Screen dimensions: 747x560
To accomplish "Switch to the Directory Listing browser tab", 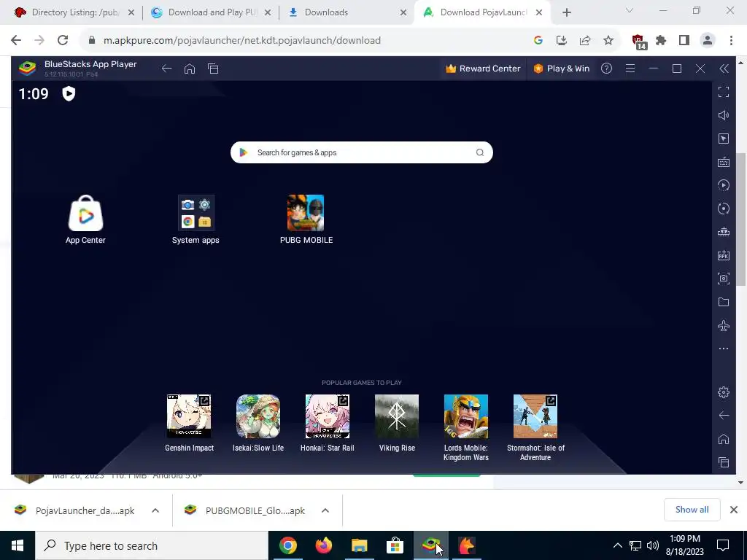I will [x=74, y=12].
